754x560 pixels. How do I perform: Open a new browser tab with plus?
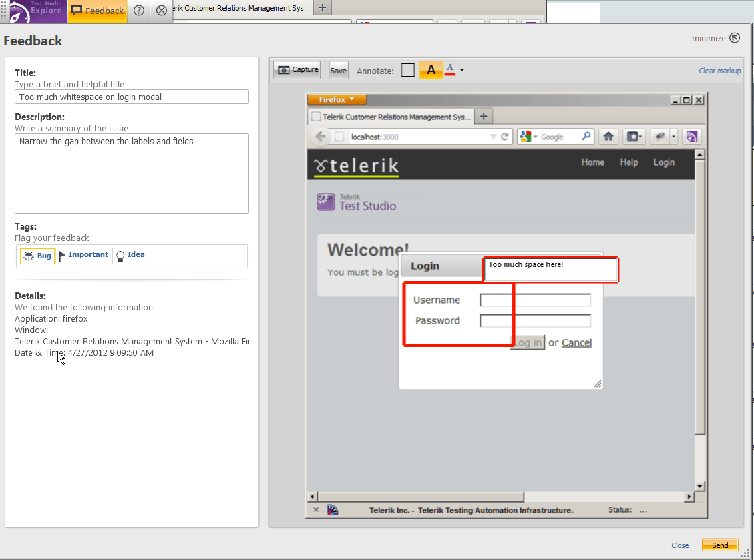click(323, 7)
